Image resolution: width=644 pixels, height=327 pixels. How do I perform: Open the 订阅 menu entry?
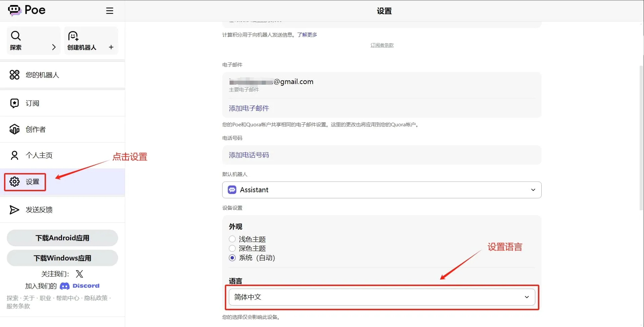62,103
